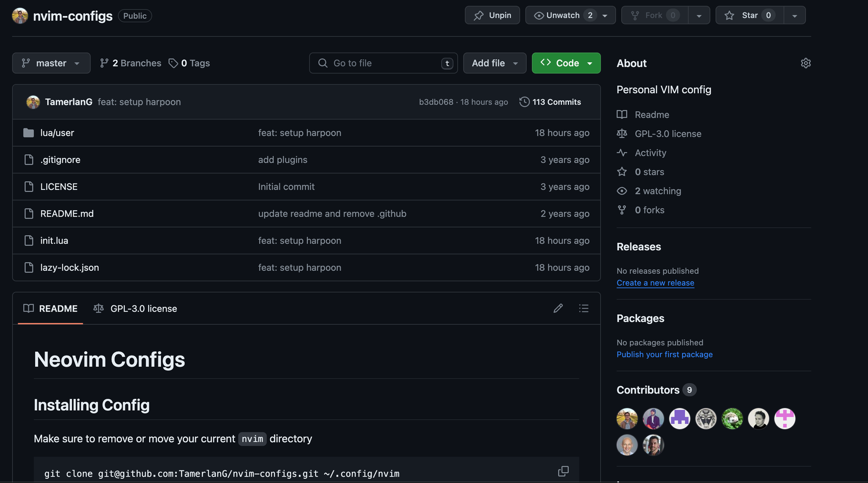Click the tag icon next to Tags
Image resolution: width=868 pixels, height=483 pixels.
coord(173,63)
